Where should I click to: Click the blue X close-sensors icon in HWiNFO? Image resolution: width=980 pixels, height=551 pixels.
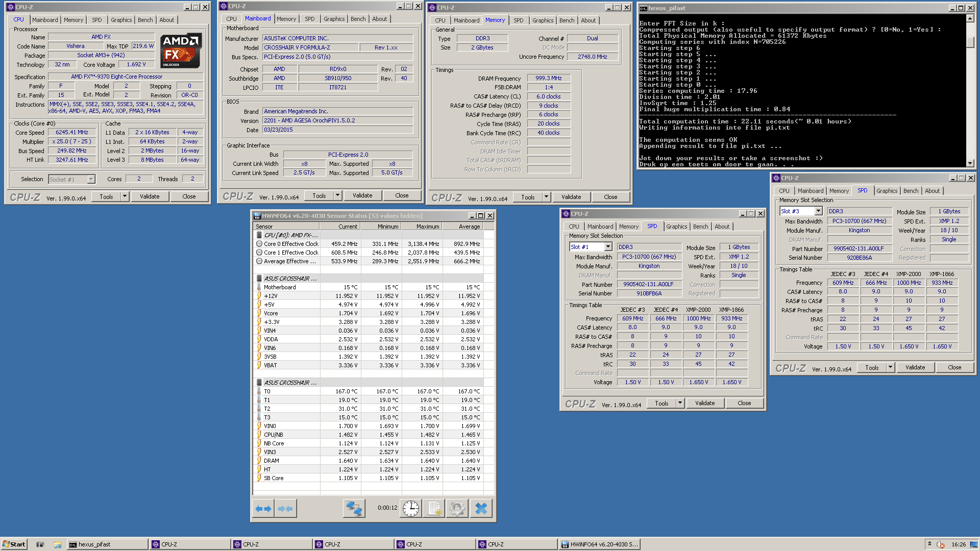tap(481, 508)
